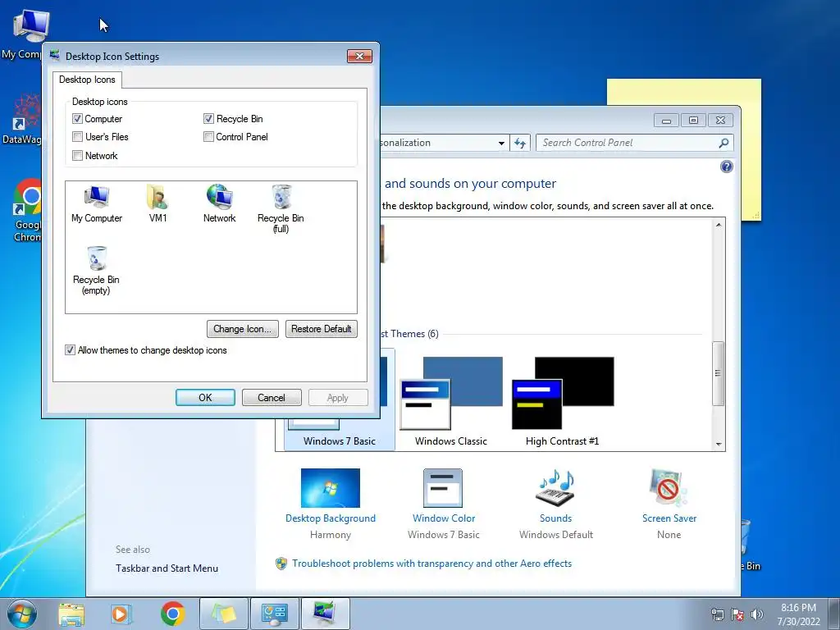Click the Restore Default button
This screenshot has height=630, width=840.
(322, 329)
